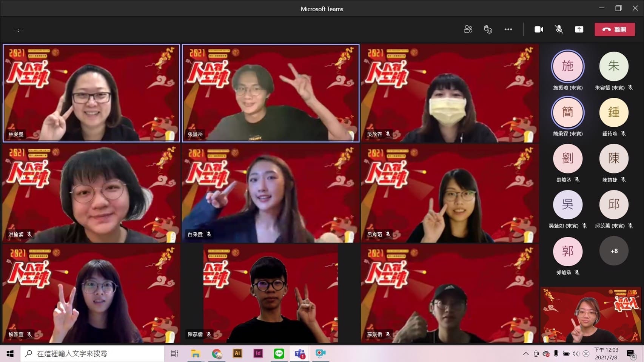Click the 鍾 avatar for 鍾祐唯

tap(614, 112)
